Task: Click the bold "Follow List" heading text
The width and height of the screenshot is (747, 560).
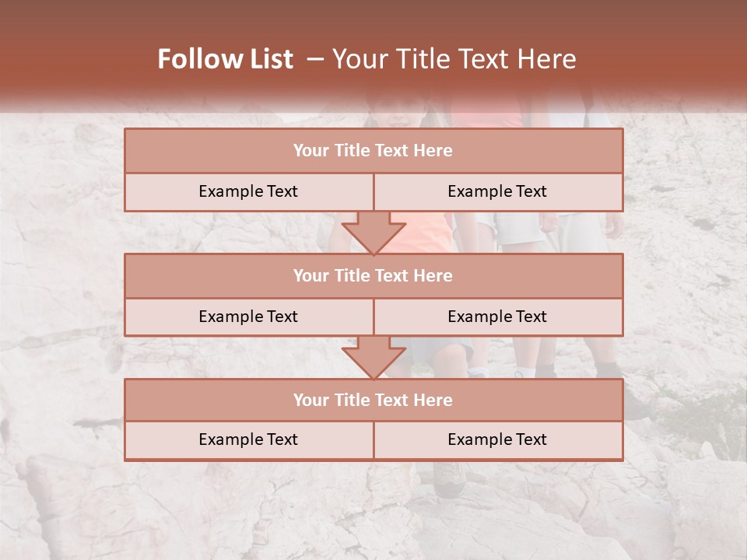Action: [x=226, y=59]
